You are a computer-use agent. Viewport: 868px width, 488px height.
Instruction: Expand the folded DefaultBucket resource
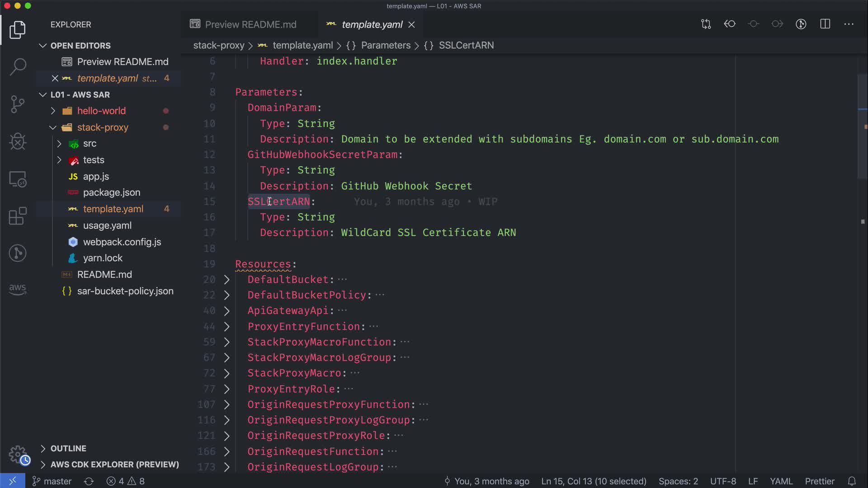(x=227, y=280)
